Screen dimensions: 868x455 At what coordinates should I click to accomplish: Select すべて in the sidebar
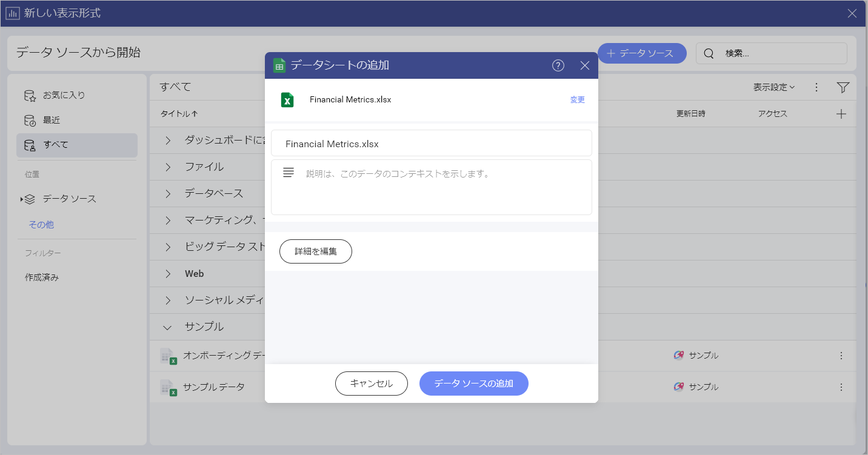click(77, 145)
